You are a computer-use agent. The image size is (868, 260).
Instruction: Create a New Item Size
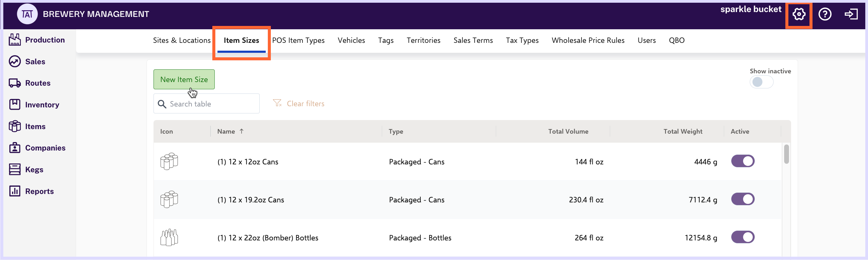(x=184, y=80)
